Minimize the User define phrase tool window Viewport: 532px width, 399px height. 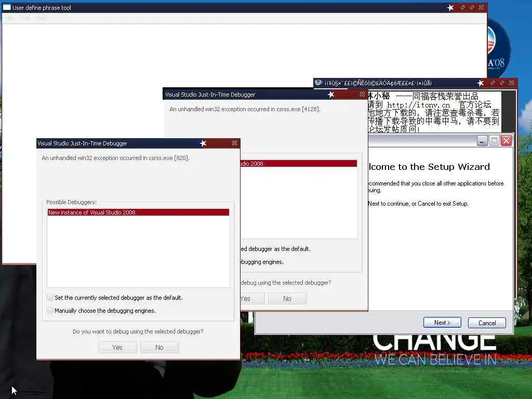(462, 7)
